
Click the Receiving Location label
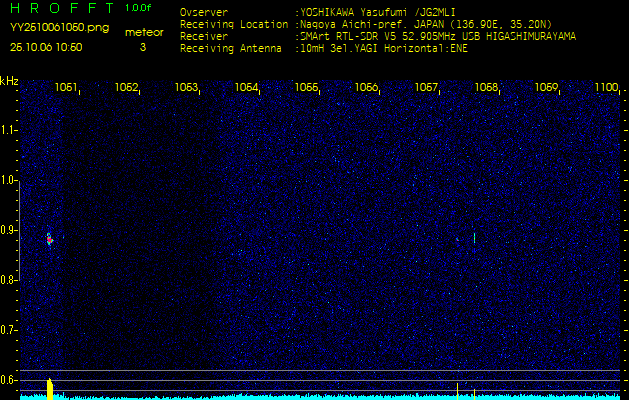[234, 24]
